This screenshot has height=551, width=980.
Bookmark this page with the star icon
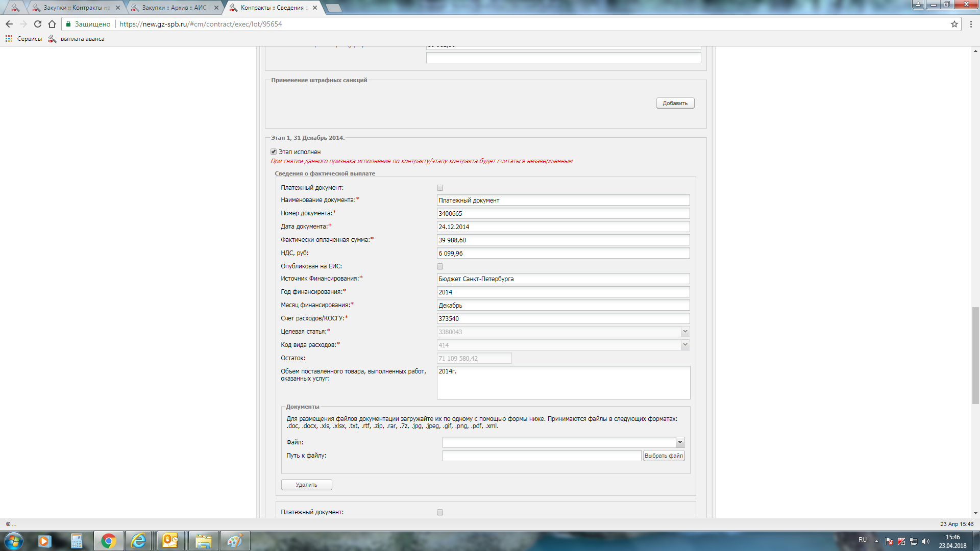click(954, 24)
